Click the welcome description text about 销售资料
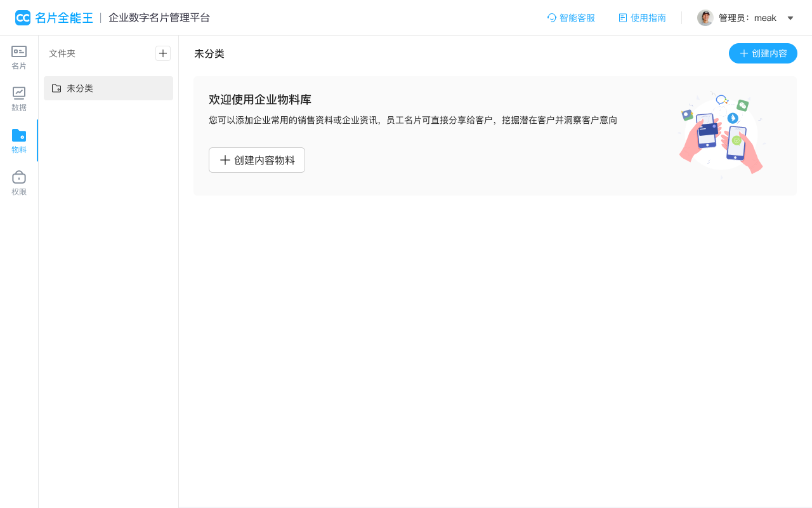The height and width of the screenshot is (508, 812). (413, 120)
